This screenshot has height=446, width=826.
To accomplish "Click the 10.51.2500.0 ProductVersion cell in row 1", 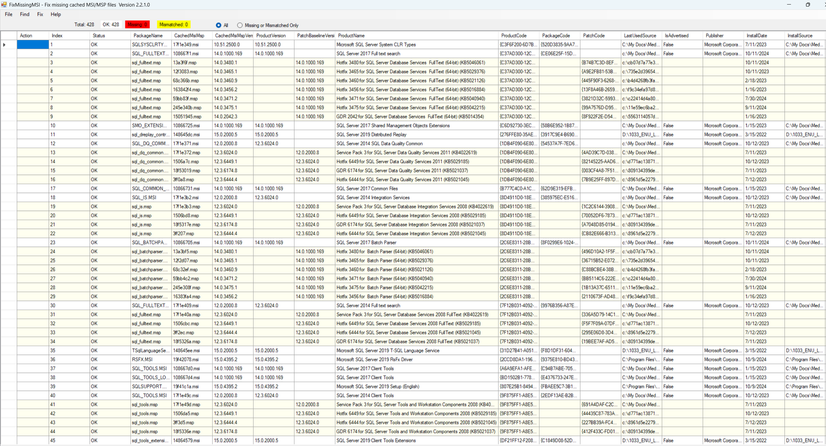I will click(x=274, y=45).
